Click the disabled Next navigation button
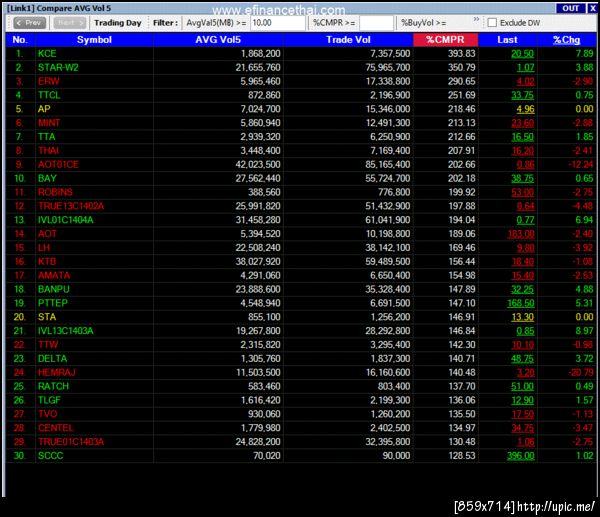 click(70, 23)
